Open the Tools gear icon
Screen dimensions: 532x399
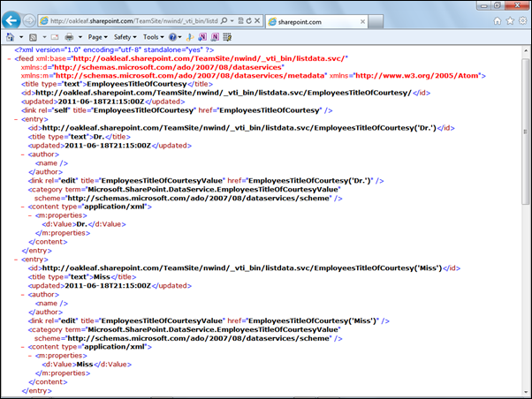pos(522,21)
